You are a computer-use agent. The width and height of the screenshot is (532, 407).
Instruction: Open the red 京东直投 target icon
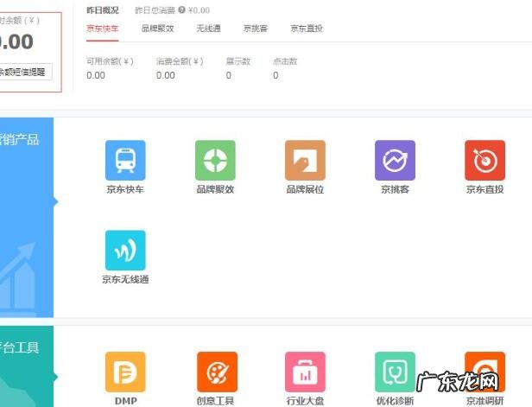click(484, 160)
